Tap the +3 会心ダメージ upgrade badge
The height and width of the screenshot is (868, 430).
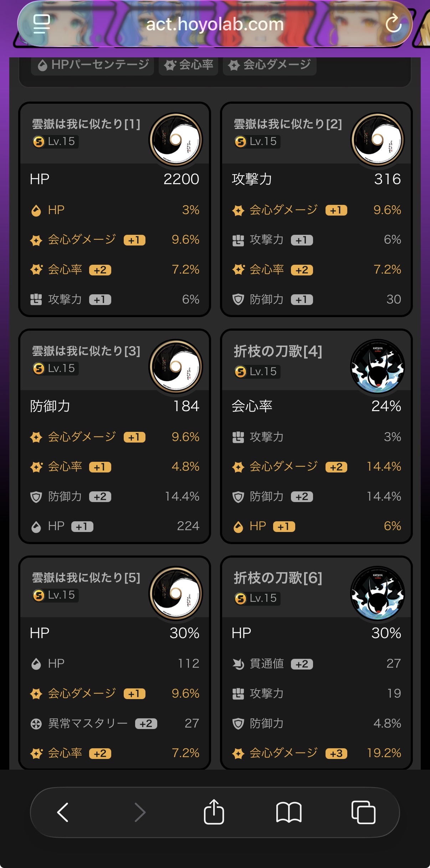point(336,754)
